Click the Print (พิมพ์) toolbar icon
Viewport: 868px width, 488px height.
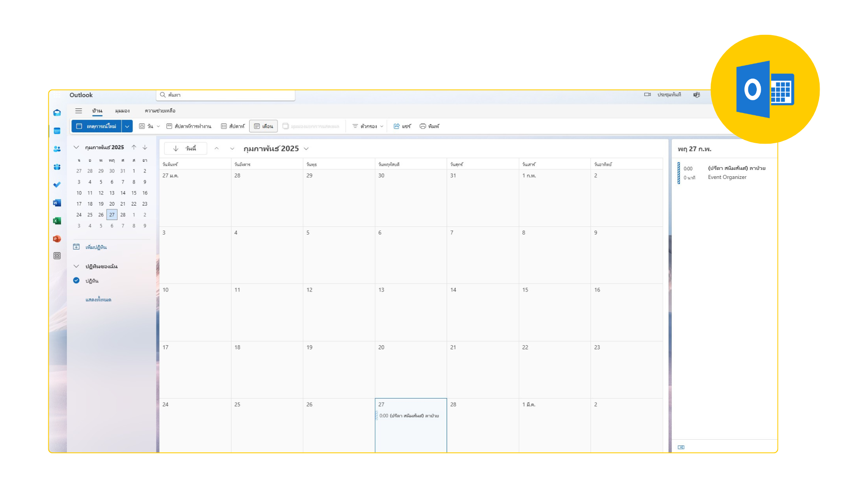pos(423,126)
